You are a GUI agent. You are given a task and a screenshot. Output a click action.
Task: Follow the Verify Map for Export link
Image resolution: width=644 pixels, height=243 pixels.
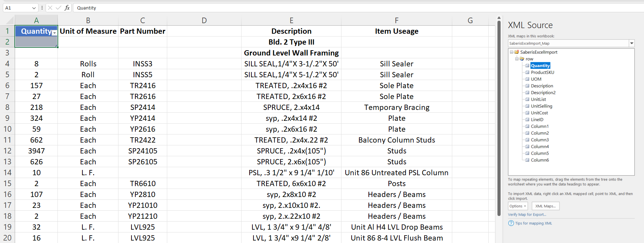(527, 215)
